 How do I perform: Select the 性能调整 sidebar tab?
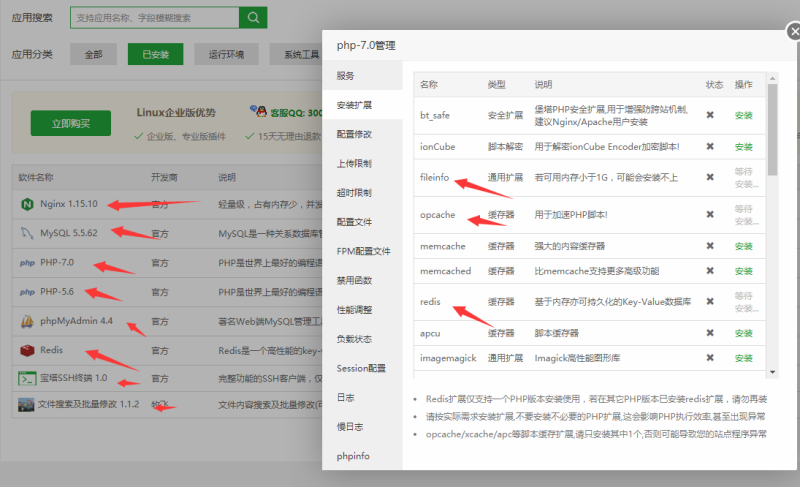354,309
